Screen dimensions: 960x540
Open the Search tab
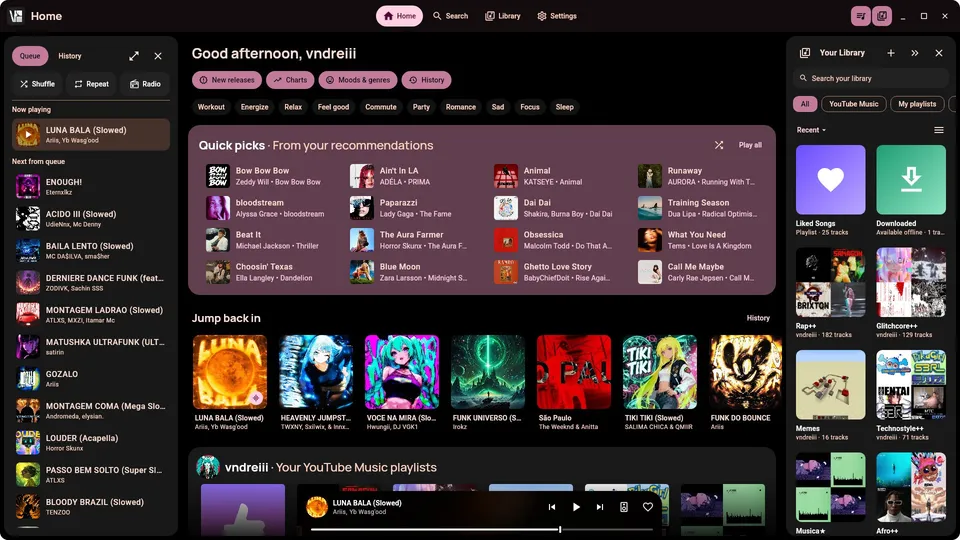pyautogui.click(x=451, y=16)
